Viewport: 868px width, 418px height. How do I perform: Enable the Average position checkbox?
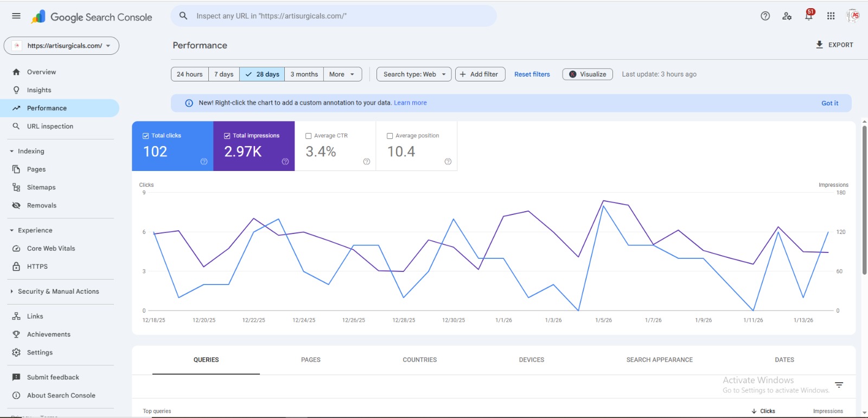(390, 136)
